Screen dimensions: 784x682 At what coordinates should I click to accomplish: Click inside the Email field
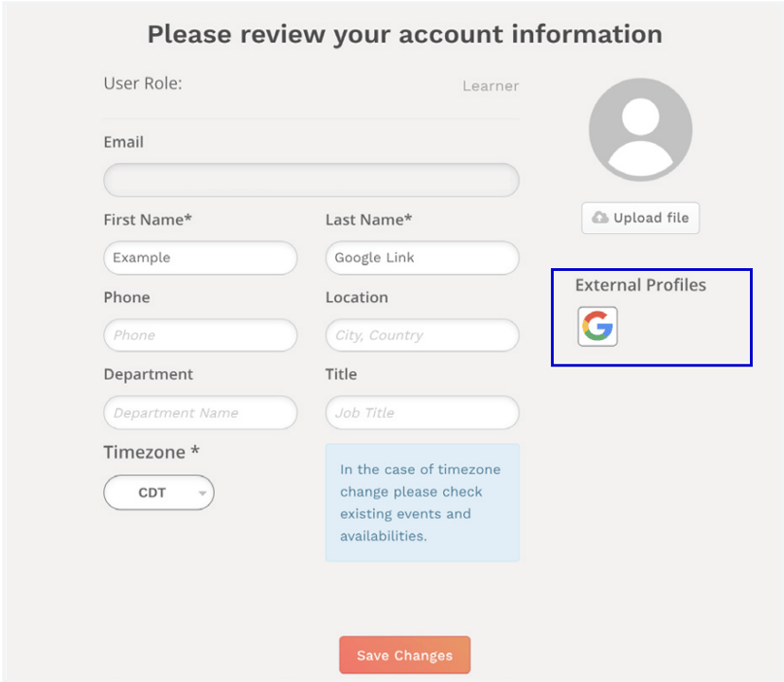click(311, 180)
